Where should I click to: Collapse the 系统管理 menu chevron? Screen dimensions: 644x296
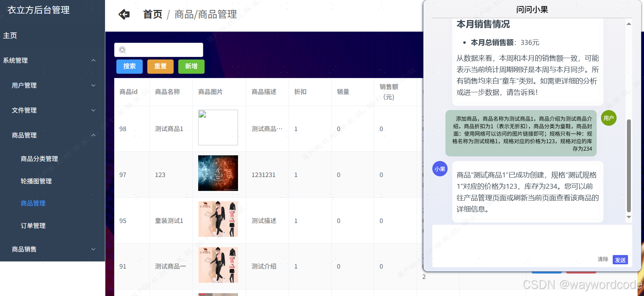coord(93,61)
